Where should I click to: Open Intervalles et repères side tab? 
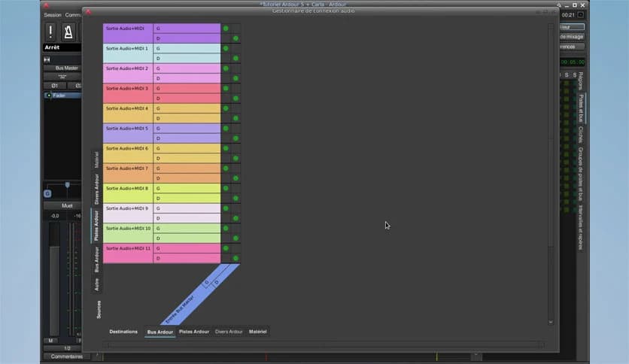581,227
